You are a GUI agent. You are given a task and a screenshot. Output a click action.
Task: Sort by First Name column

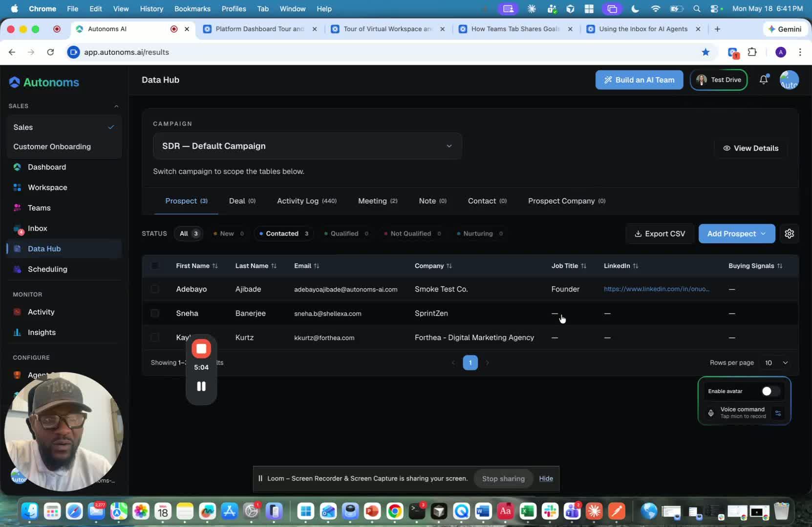coord(197,266)
